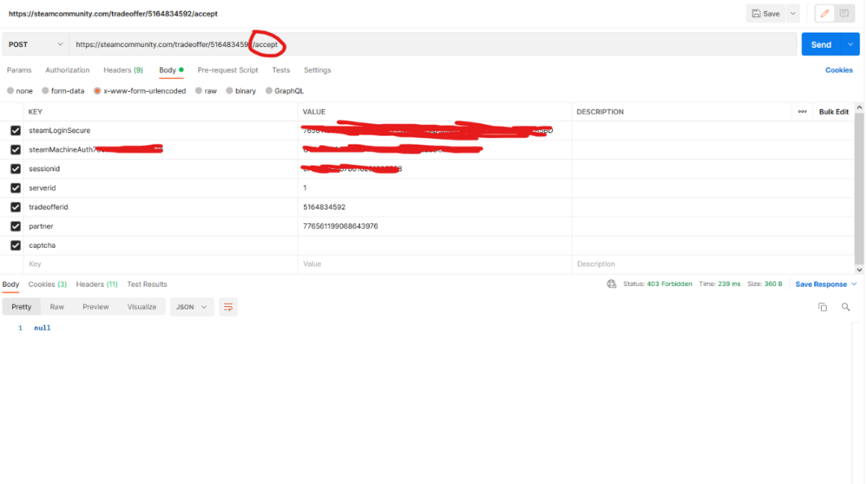868x484 pixels.
Task: Expand the Send button dropdown arrow
Action: (x=851, y=44)
